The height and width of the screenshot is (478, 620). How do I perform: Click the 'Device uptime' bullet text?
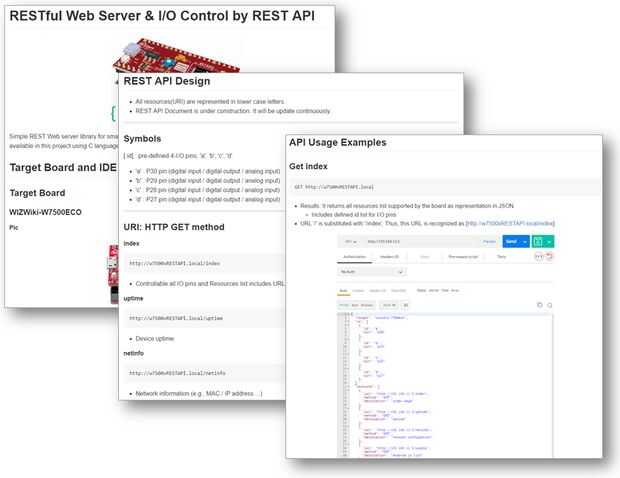pyautogui.click(x=155, y=339)
